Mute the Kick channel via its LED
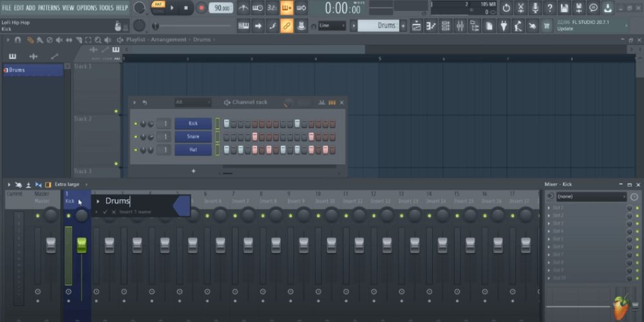The height and width of the screenshot is (322, 644). 135,124
